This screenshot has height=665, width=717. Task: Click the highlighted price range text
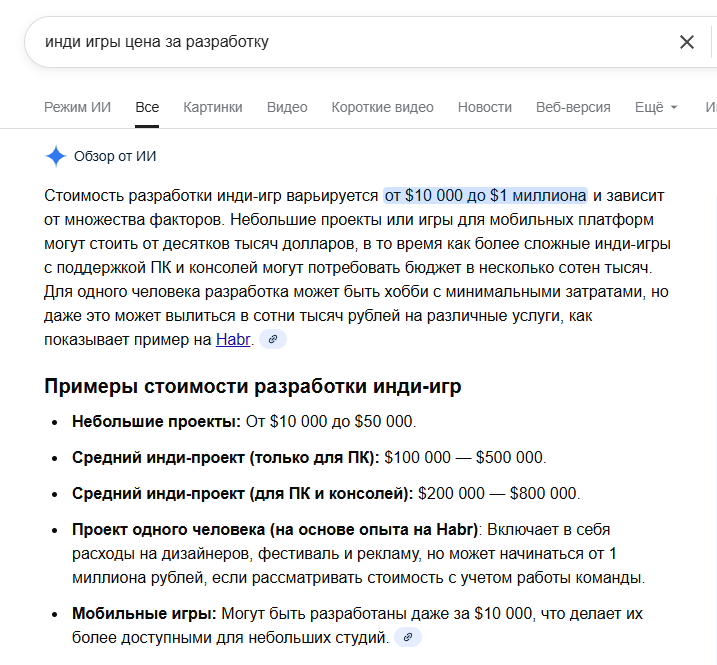click(485, 195)
